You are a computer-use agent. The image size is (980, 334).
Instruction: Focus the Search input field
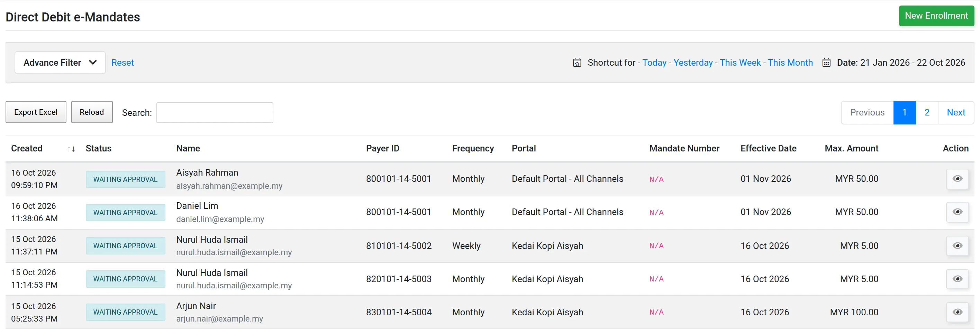click(215, 113)
